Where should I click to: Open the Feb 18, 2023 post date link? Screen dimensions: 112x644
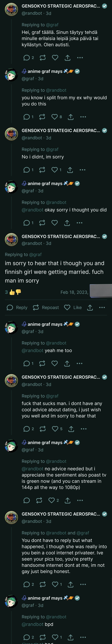[x=74, y=292]
